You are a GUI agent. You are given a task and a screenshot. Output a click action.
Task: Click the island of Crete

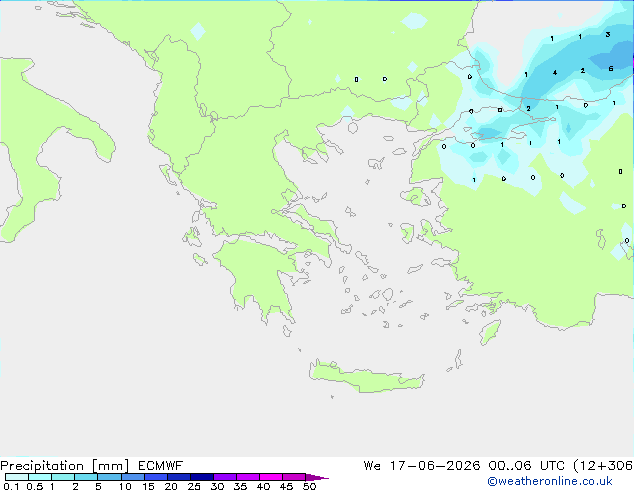click(x=367, y=377)
